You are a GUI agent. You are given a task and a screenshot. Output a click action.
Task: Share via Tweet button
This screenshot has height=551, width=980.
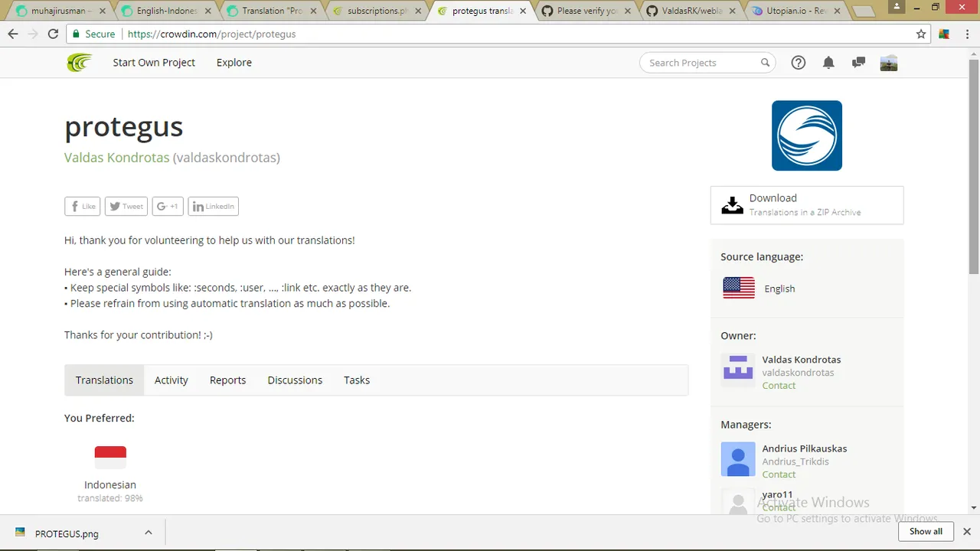126,206
